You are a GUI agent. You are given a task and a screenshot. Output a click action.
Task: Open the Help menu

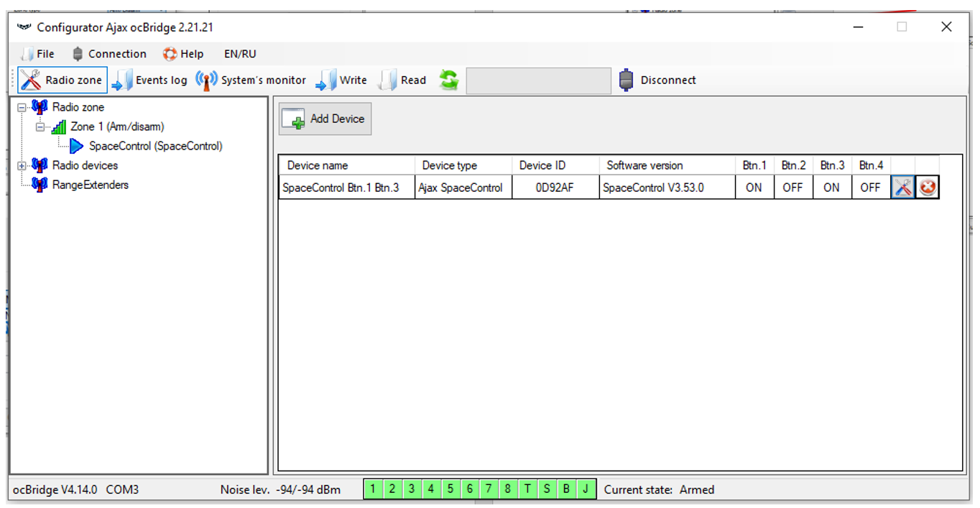183,54
